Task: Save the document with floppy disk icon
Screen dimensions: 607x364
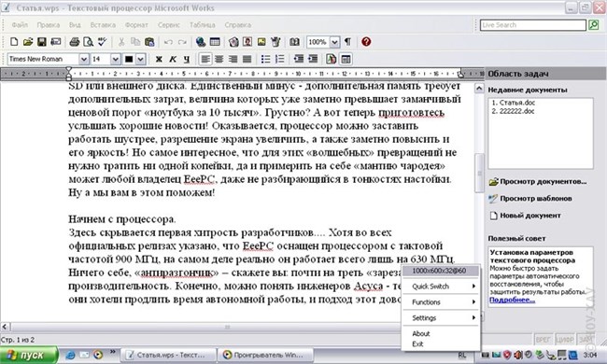Action: tap(42, 42)
